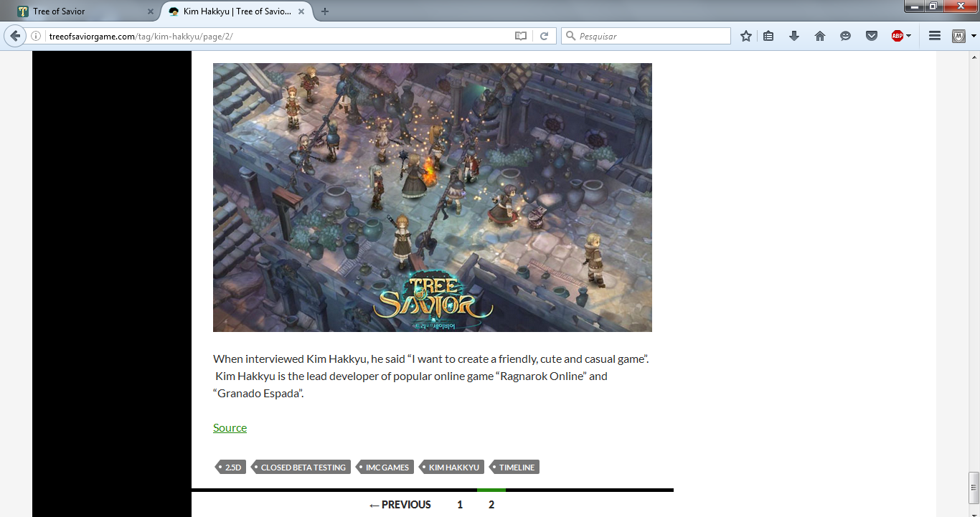Open the downloads arrow icon

tap(794, 36)
